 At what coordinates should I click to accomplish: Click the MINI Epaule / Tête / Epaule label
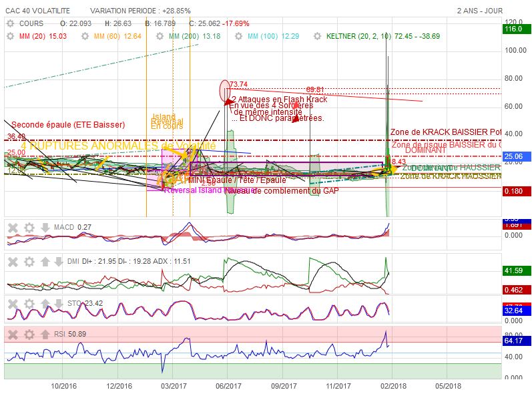[x=237, y=180]
